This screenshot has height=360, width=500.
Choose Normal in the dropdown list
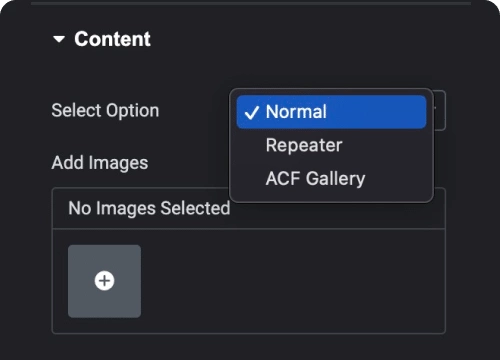coord(331,112)
